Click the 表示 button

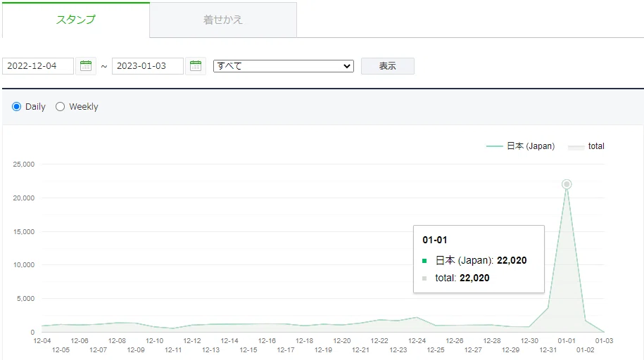click(387, 66)
